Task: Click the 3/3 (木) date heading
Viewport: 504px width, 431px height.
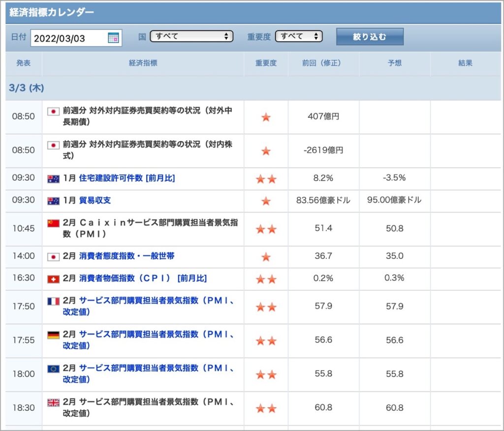Action: click(x=27, y=88)
